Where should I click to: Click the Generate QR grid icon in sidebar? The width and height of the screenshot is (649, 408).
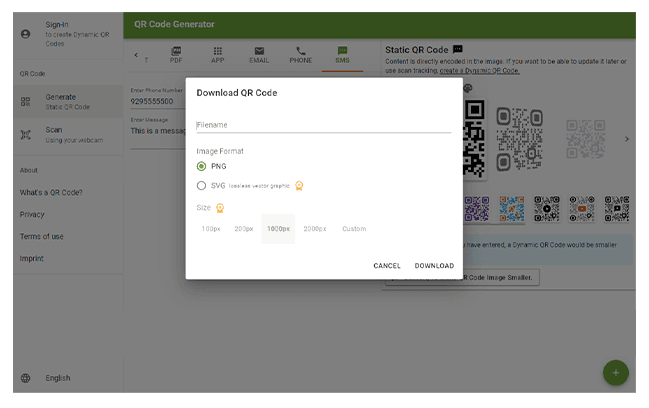click(26, 101)
